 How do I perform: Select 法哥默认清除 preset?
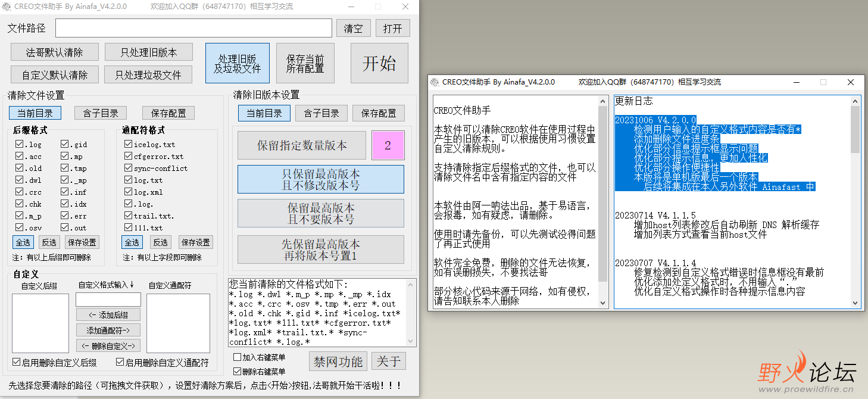(54, 52)
